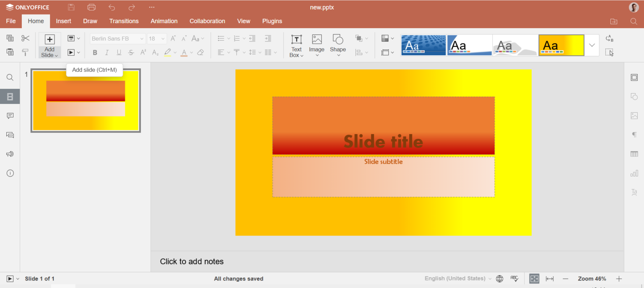Open table settings in right sidebar
This screenshot has width=644, height=288.
[634, 154]
